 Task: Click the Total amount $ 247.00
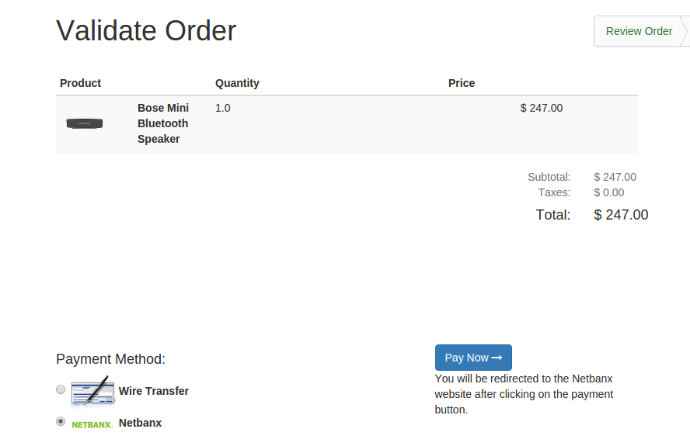tap(621, 215)
